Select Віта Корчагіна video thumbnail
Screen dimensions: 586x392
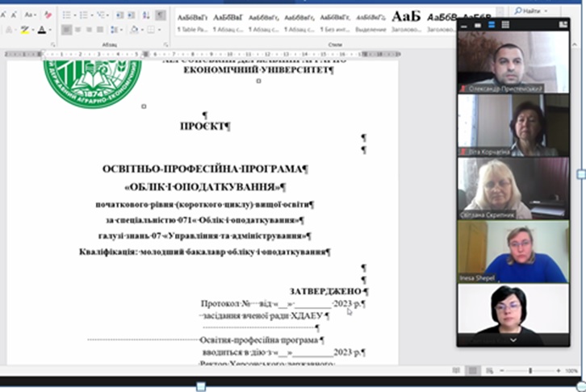click(x=513, y=125)
